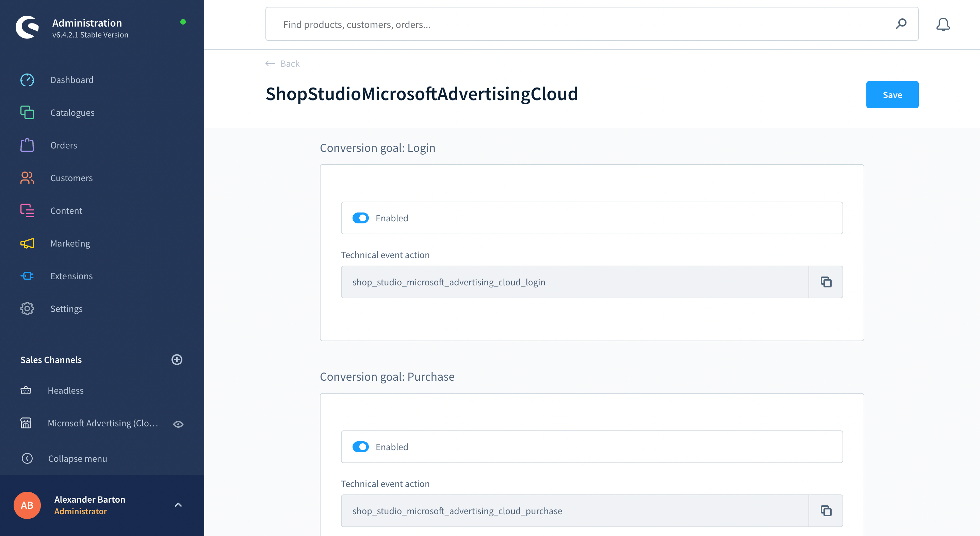980x536 pixels.
Task: Click the Shopware logo icon
Action: 27,27
